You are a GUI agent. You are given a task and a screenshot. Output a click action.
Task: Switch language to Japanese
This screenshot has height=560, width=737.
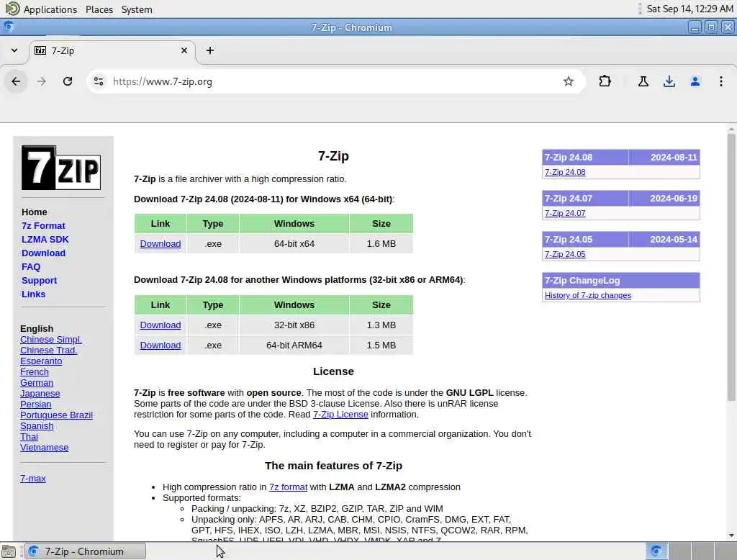tap(40, 394)
